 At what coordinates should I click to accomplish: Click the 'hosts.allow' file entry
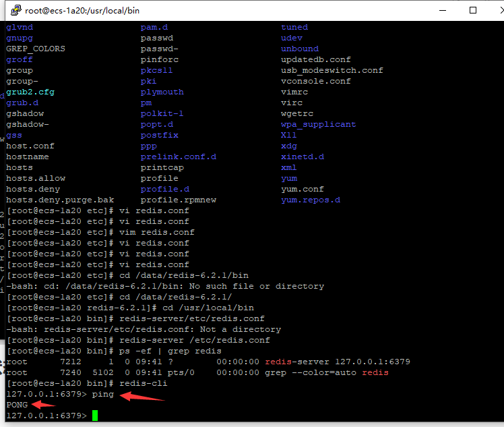(35, 178)
